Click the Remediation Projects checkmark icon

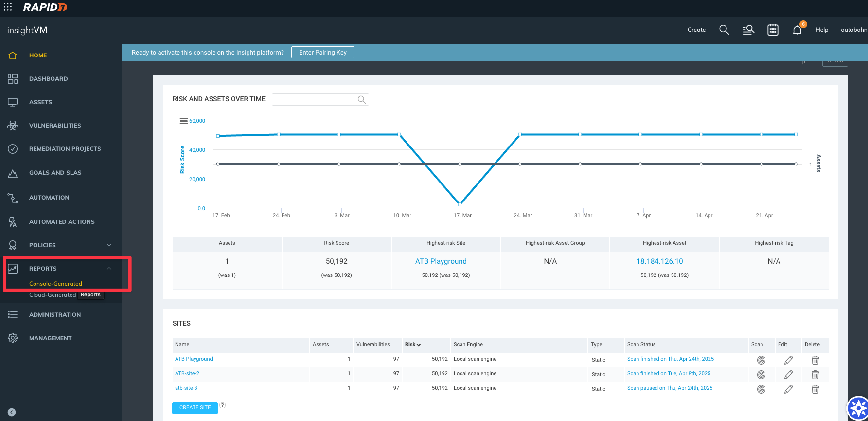point(13,149)
